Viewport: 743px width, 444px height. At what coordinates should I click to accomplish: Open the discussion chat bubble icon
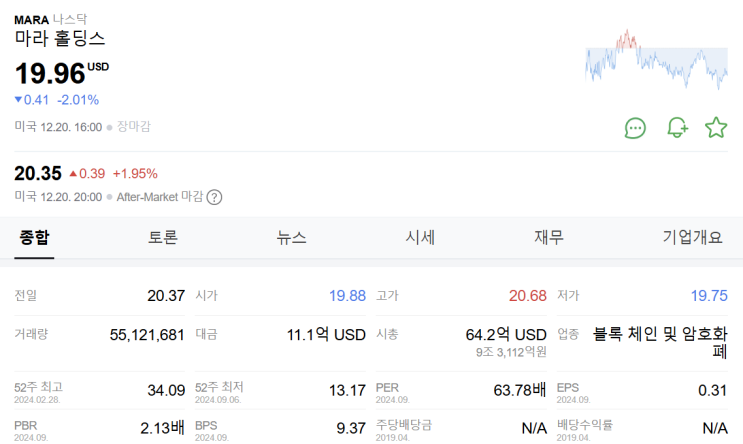(x=635, y=128)
